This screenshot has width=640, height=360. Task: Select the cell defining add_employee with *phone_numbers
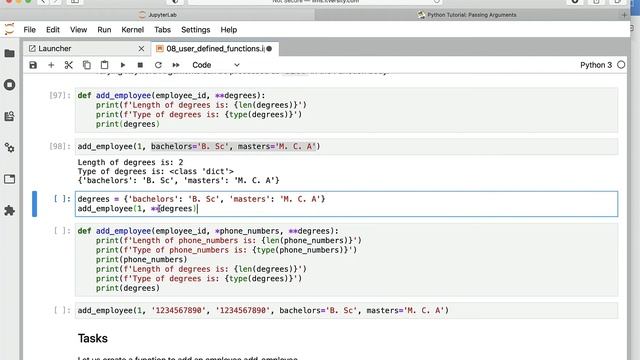tap(346, 260)
